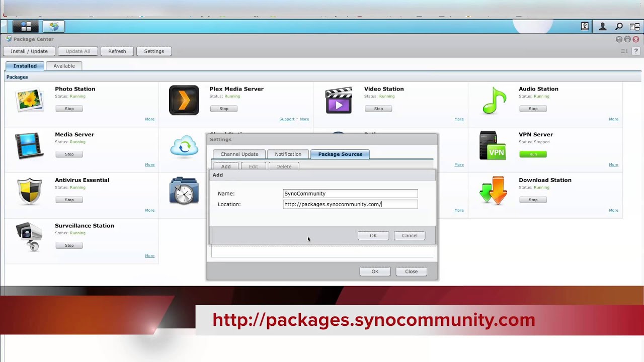Click the Package Center title bar icon
644x362 pixels.
coord(8,39)
